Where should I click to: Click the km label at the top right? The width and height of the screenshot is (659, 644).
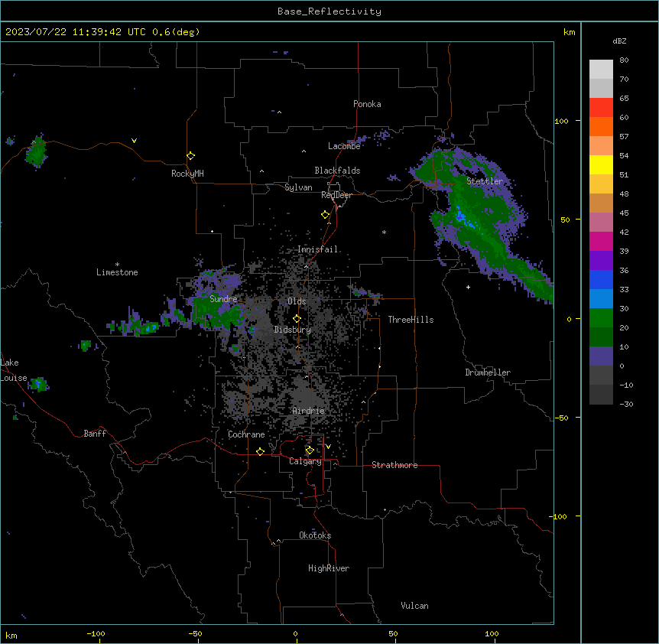pyautogui.click(x=569, y=32)
